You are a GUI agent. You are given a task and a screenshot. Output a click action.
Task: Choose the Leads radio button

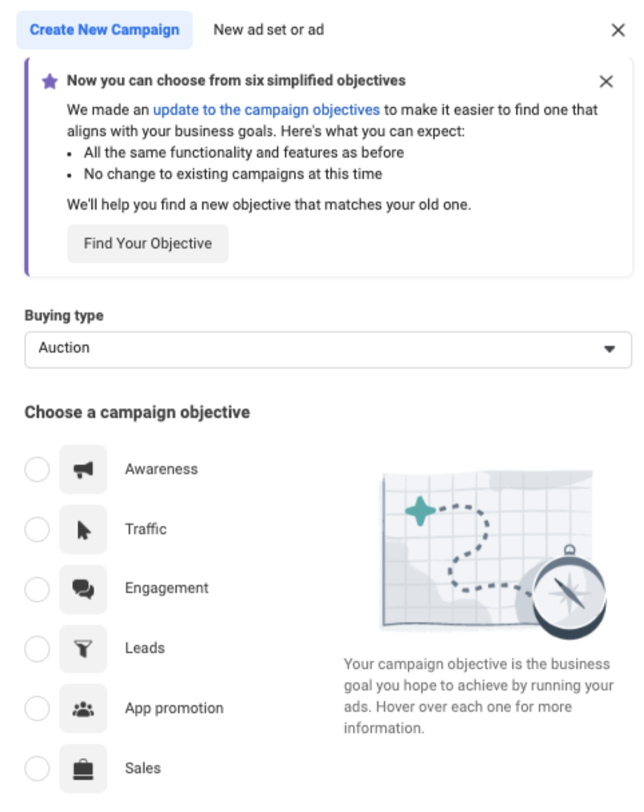[37, 648]
